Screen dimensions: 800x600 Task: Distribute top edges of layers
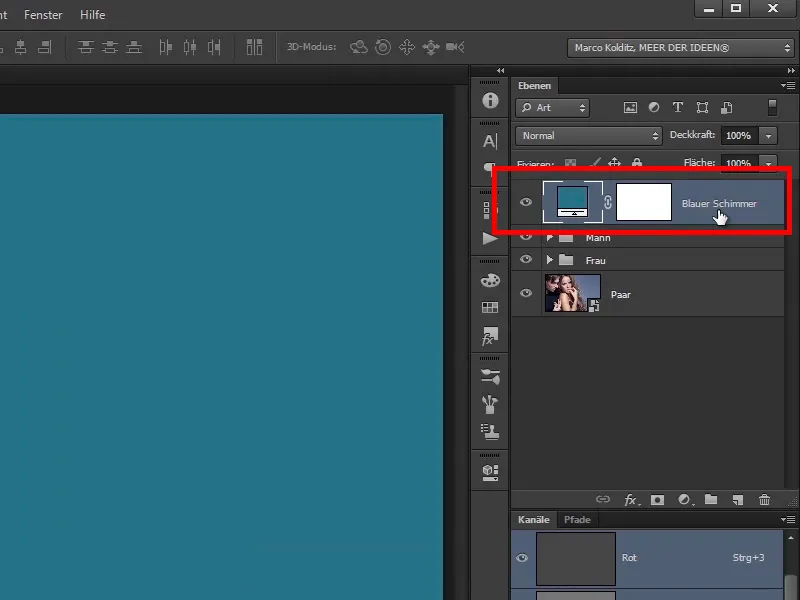(x=85, y=47)
